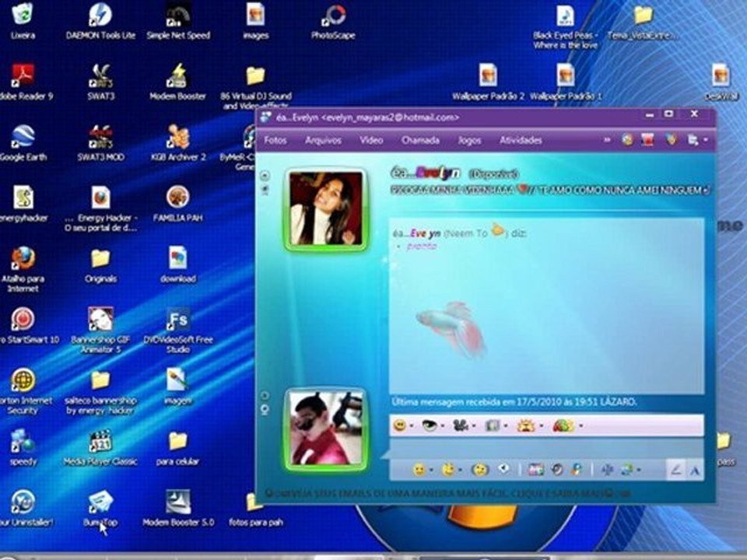The height and width of the screenshot is (560, 747).
Task: Click the voice clip icon in bottom toolbar
Action: point(503,470)
